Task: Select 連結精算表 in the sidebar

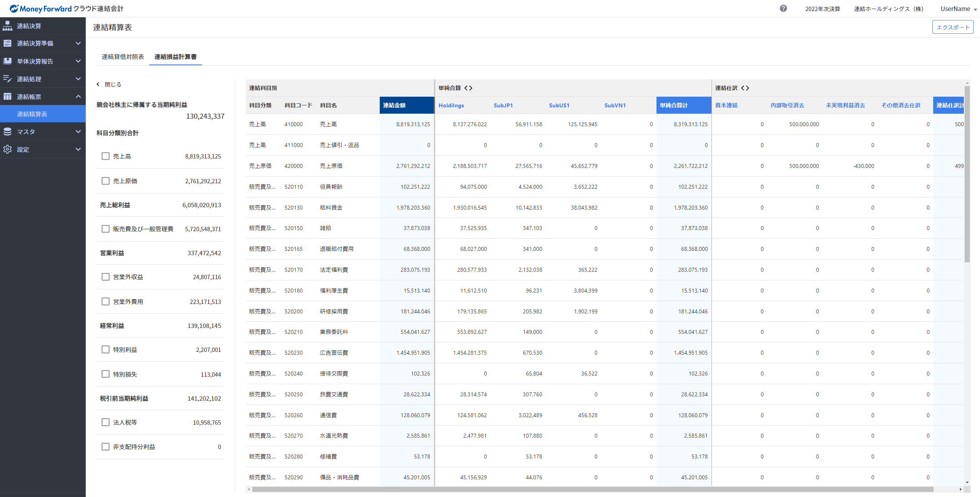Action: pos(32,114)
